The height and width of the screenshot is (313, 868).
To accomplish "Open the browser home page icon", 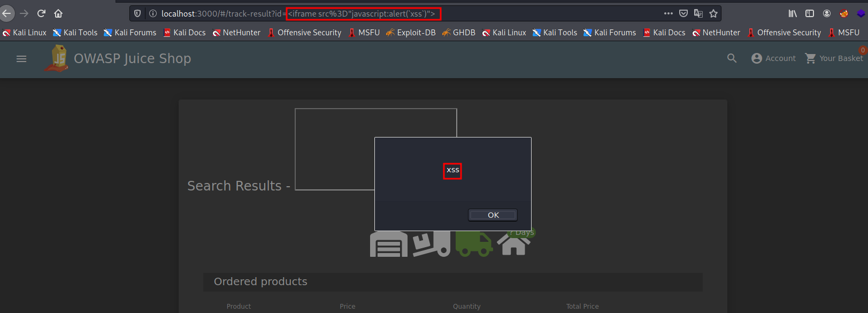I will (x=58, y=13).
